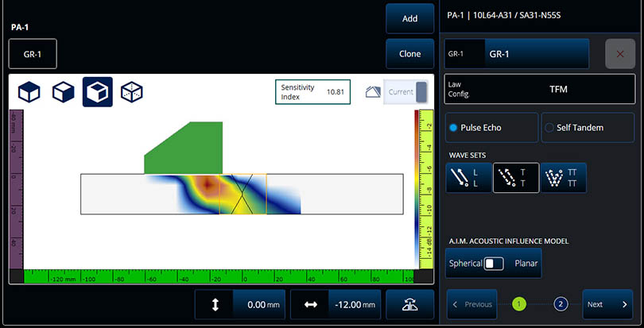
Task: Go to step 2 in the wizard
Action: pos(561,304)
